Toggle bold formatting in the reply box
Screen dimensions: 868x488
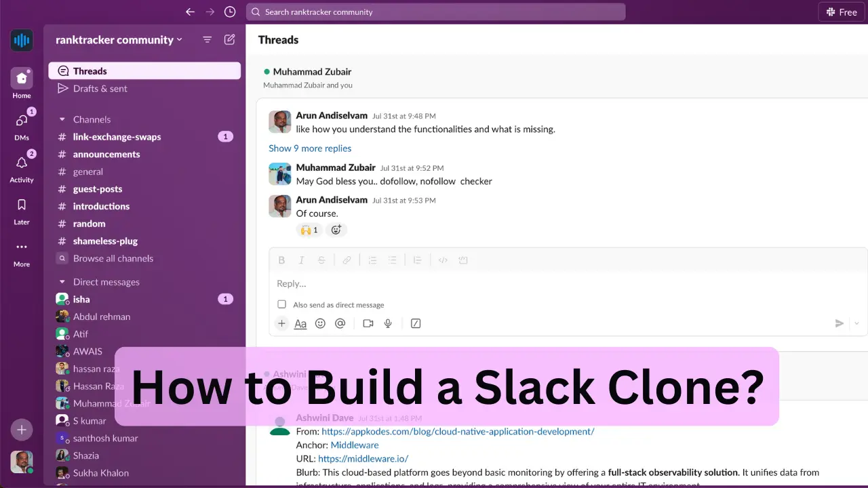(281, 260)
